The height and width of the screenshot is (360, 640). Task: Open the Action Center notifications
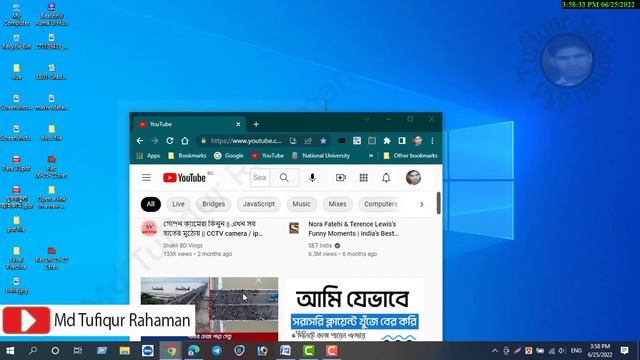pyautogui.click(x=624, y=351)
